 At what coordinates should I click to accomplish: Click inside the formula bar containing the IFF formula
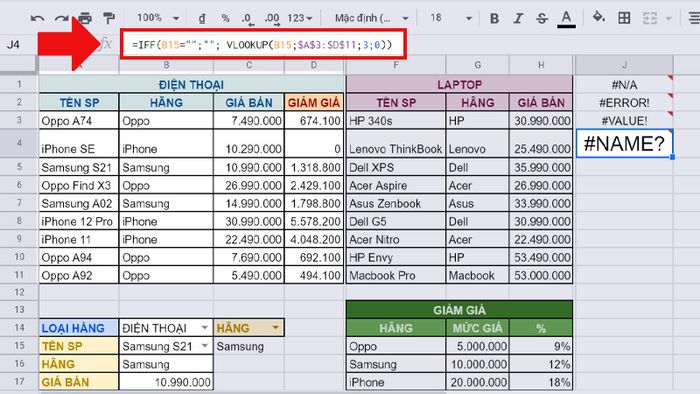[x=263, y=44]
